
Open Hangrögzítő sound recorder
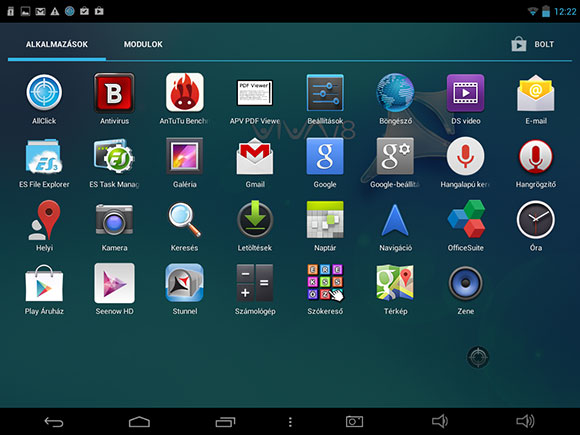click(x=536, y=156)
